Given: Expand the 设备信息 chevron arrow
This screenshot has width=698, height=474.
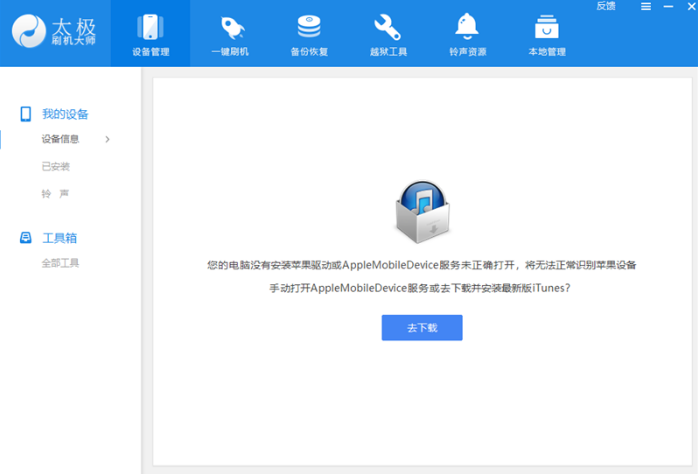Looking at the screenshot, I should [x=107, y=139].
